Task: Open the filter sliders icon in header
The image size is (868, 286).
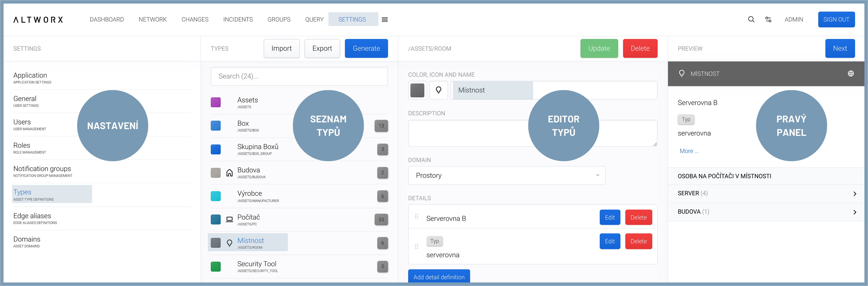Action: tap(768, 19)
